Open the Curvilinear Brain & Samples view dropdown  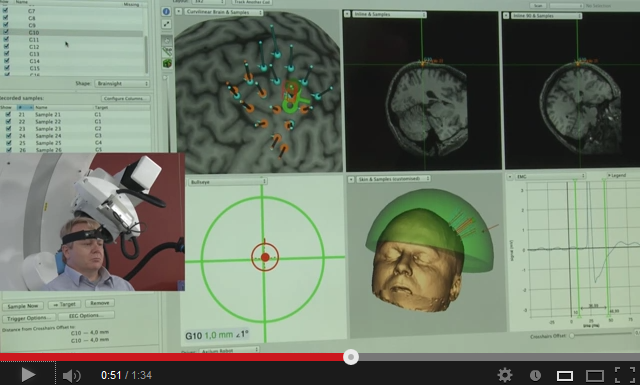pos(223,12)
